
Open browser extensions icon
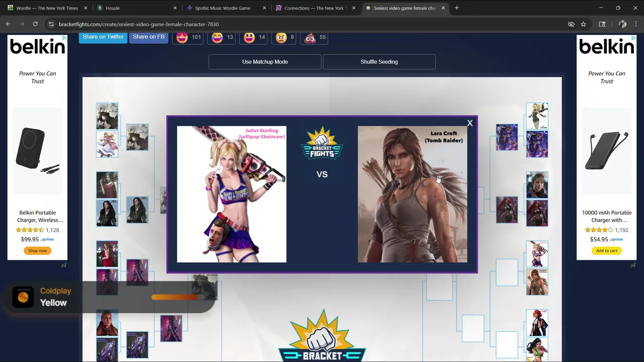point(602,24)
